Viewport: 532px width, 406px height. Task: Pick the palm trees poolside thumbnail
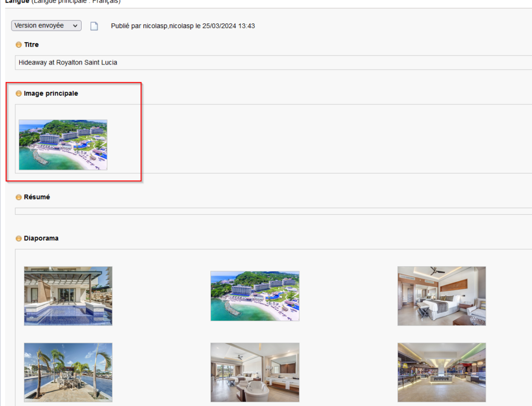pos(68,372)
